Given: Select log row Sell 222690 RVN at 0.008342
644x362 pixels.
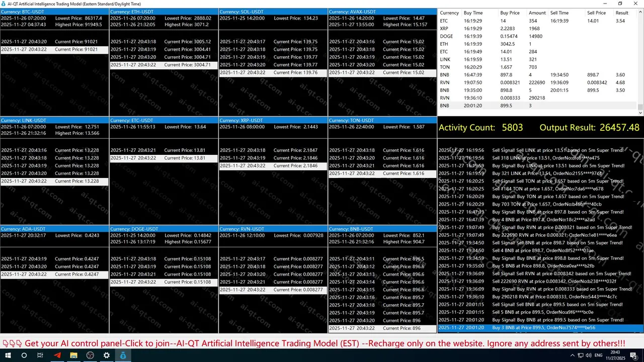Looking at the screenshot, I should (541, 282).
